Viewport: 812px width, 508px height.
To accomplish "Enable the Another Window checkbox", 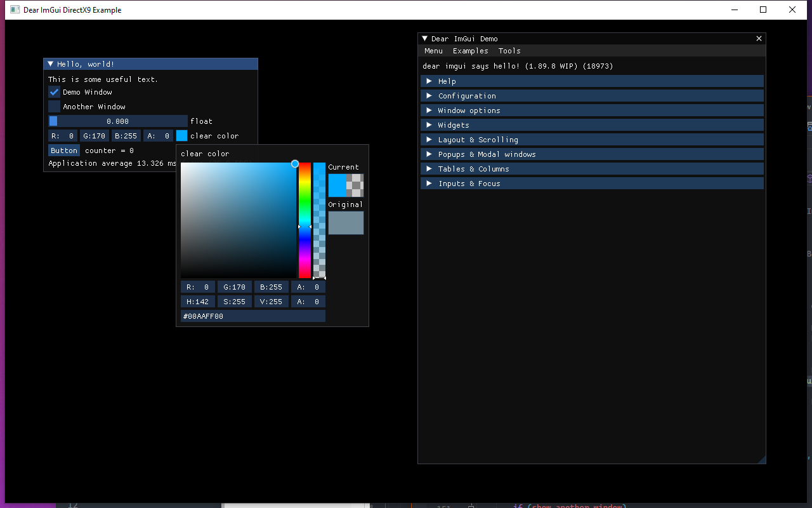I will point(55,107).
